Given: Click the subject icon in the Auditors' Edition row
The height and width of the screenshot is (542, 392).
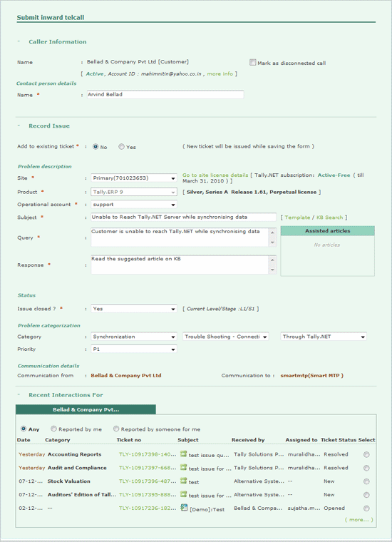Looking at the screenshot, I should [x=183, y=494].
